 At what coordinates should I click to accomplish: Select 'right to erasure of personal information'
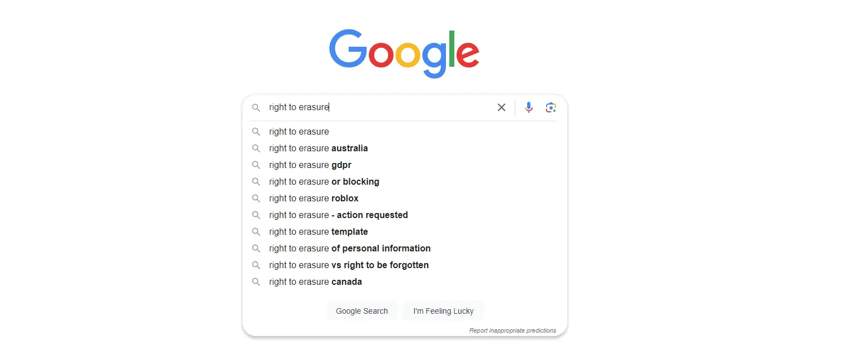click(x=350, y=249)
